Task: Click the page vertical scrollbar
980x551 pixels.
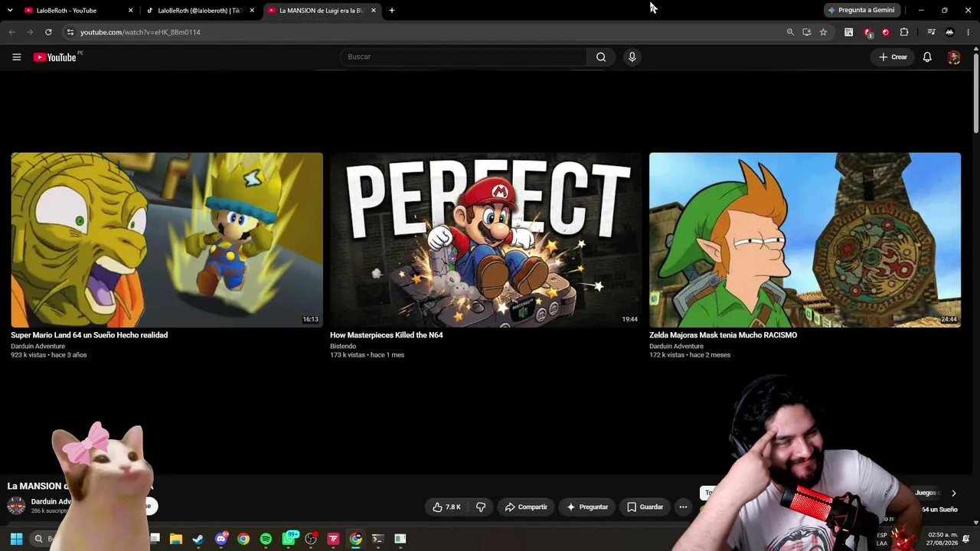Action: click(976, 92)
